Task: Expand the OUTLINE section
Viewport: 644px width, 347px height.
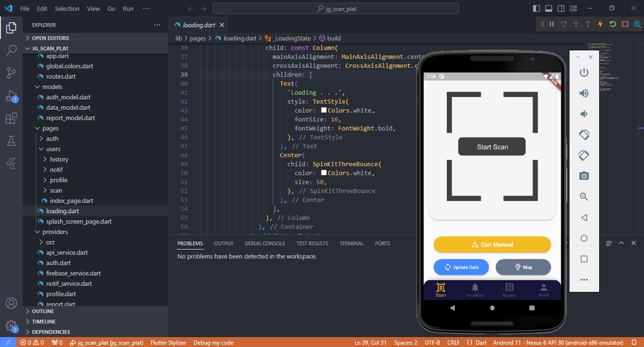Action: click(43, 311)
